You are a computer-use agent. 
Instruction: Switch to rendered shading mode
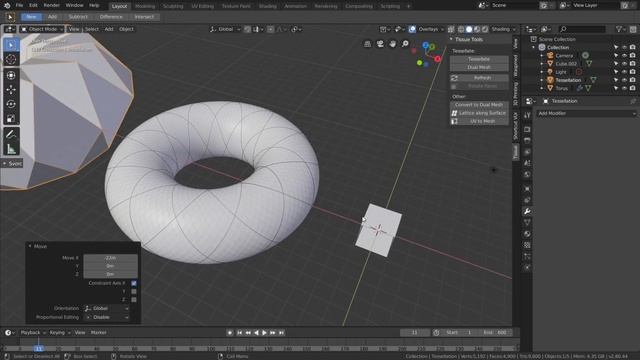tap(485, 29)
